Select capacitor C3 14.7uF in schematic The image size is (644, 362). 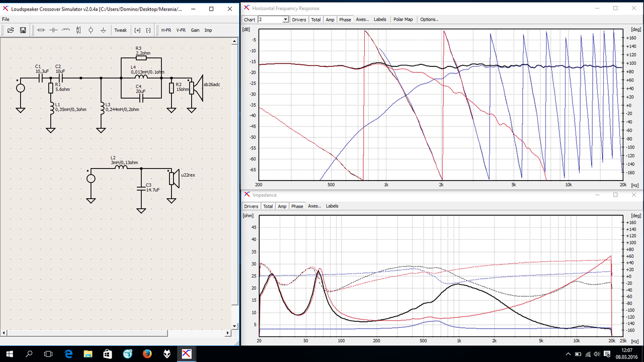pyautogui.click(x=141, y=188)
